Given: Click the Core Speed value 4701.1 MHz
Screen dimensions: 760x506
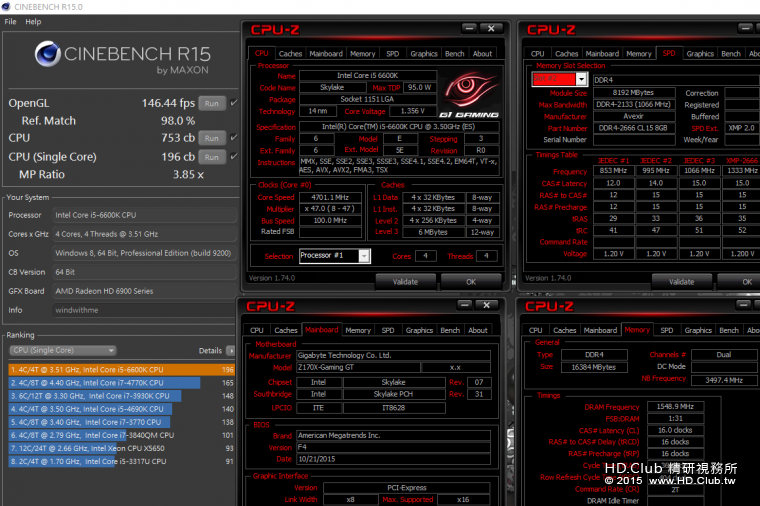Looking at the screenshot, I should pos(330,197).
